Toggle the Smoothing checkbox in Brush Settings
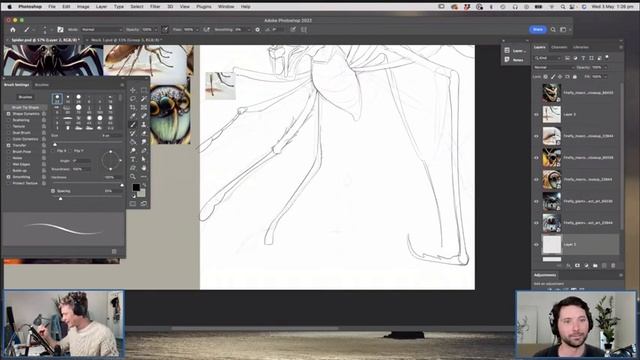The image size is (640, 360). [9, 177]
